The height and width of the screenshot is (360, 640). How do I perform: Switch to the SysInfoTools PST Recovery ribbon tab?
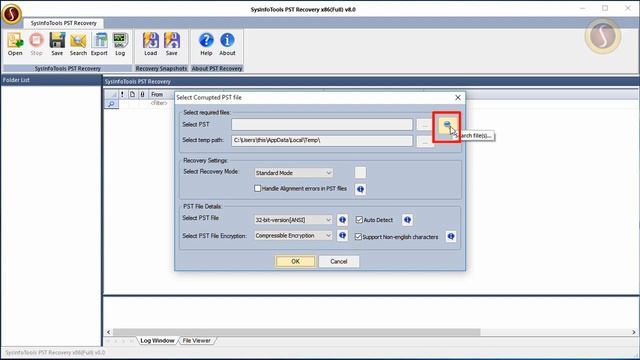click(x=64, y=23)
